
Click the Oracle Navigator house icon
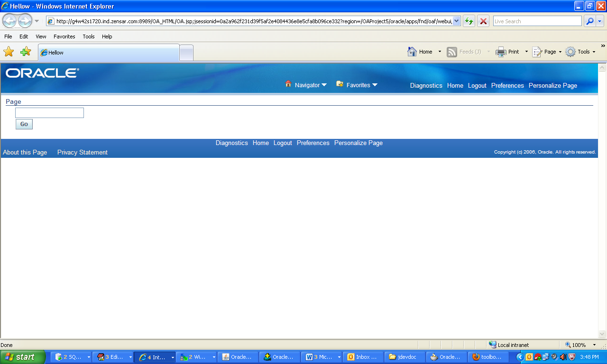tap(288, 84)
